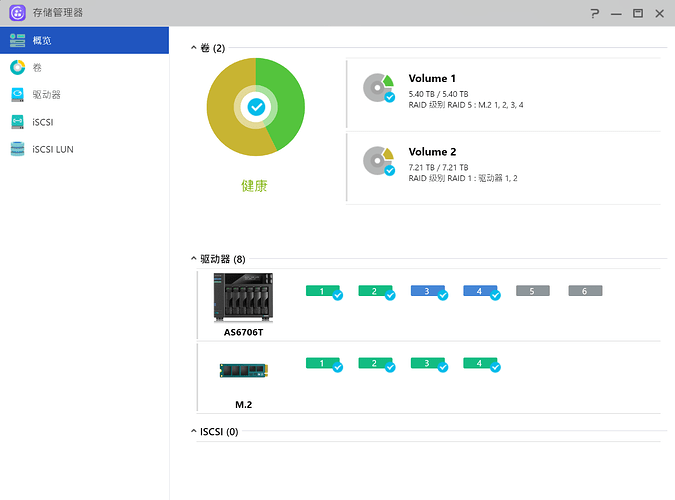Open the iSCSI LUN sidebar item

(84, 149)
